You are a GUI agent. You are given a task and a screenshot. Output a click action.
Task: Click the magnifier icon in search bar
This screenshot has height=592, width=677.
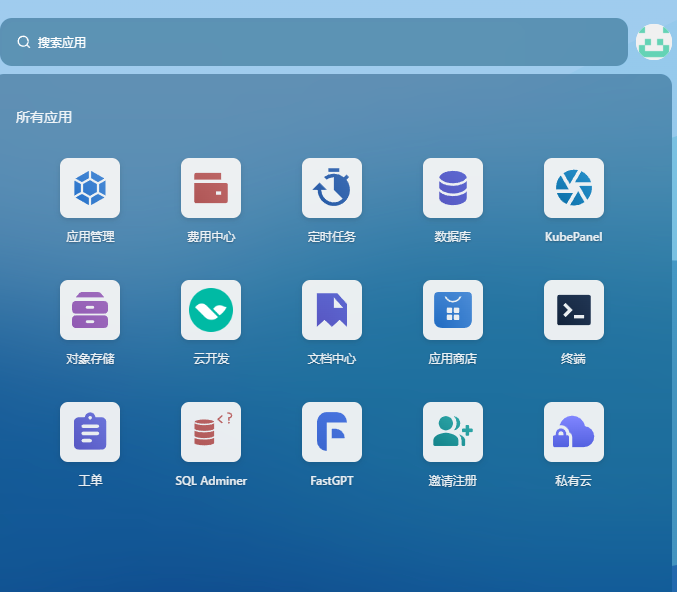(x=24, y=42)
